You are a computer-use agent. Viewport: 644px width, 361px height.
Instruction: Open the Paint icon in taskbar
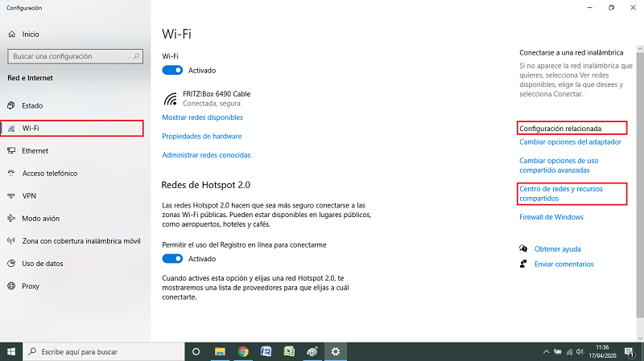[312, 351]
